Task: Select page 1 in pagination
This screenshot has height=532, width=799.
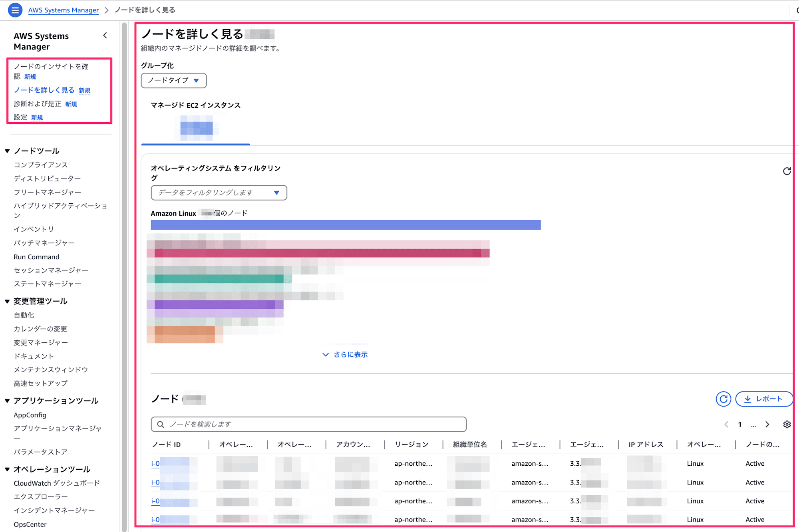Action: [x=739, y=425]
